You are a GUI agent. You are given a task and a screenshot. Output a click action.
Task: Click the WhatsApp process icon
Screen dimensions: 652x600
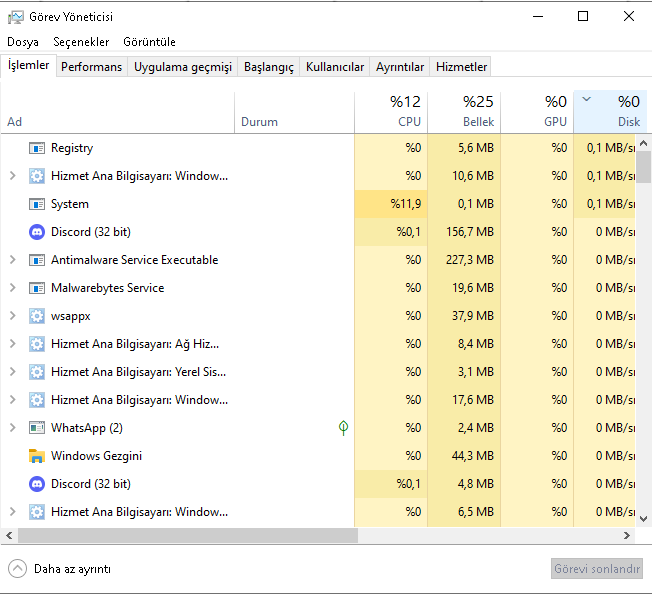37,428
